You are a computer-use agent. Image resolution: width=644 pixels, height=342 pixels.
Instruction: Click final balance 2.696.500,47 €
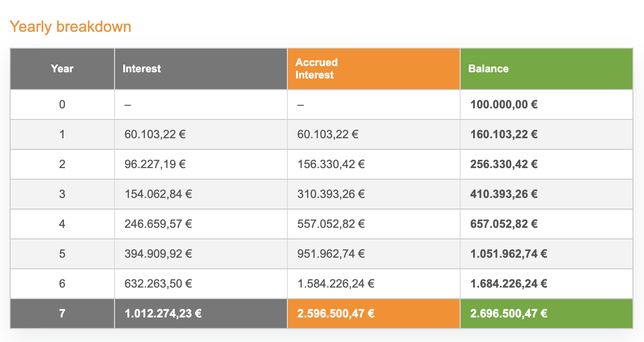pyautogui.click(x=508, y=314)
